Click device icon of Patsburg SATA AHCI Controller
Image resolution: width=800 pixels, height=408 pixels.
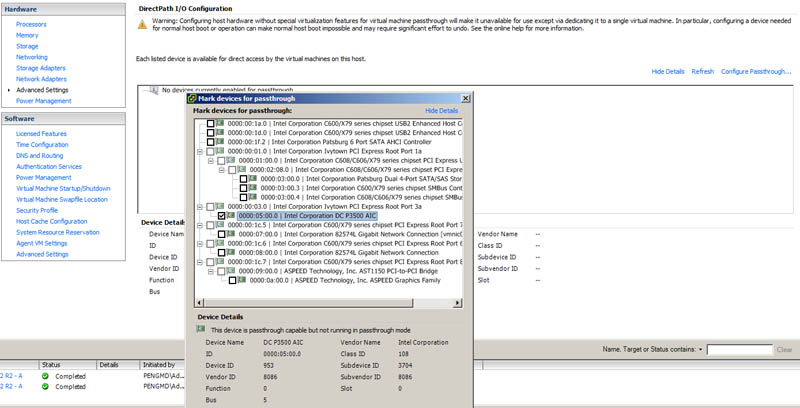point(220,142)
